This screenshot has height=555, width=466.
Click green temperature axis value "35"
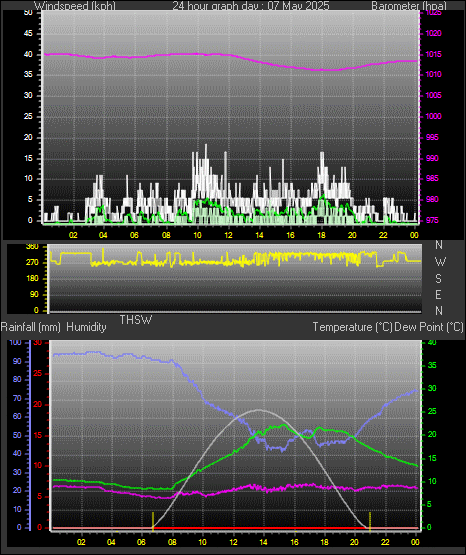tap(432, 366)
